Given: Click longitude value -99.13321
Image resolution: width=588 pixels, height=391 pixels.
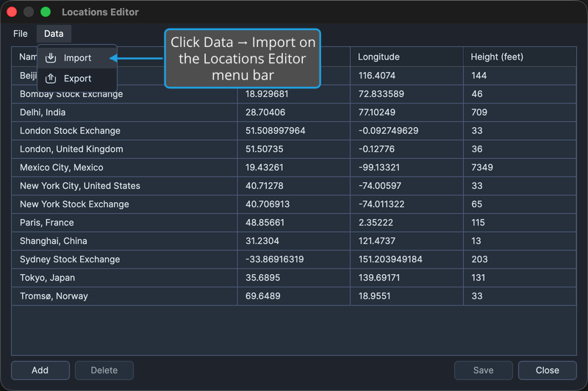Looking at the screenshot, I should pos(379,168).
